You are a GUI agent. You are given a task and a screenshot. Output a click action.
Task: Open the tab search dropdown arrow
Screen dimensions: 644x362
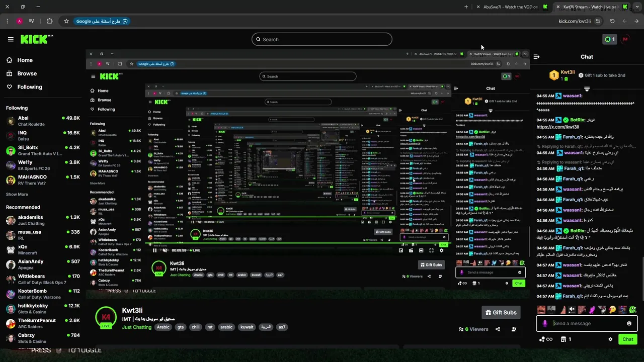637,7
